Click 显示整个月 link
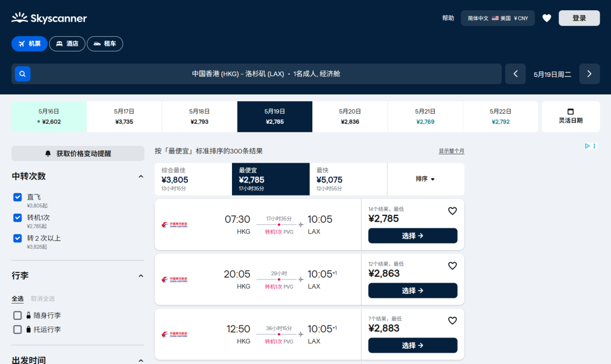611x364 pixels. point(451,151)
